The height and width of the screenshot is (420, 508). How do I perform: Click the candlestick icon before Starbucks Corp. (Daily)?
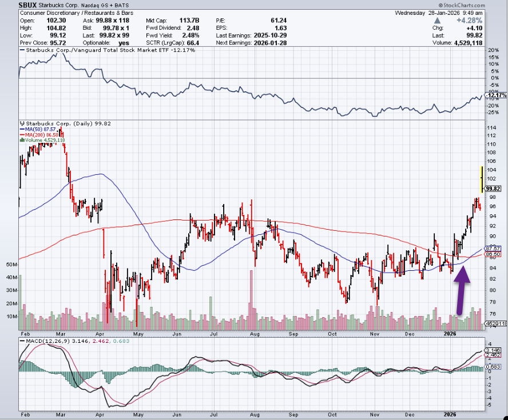[x=21, y=122]
